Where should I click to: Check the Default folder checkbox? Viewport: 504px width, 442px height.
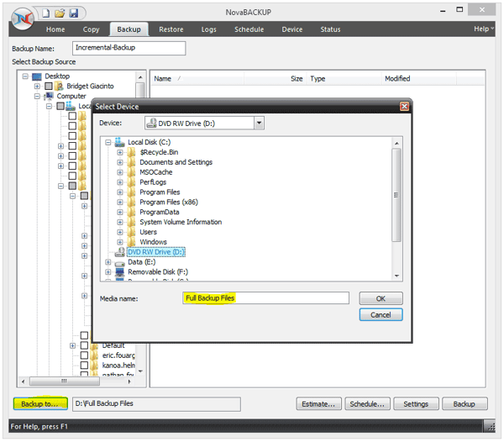[84, 345]
